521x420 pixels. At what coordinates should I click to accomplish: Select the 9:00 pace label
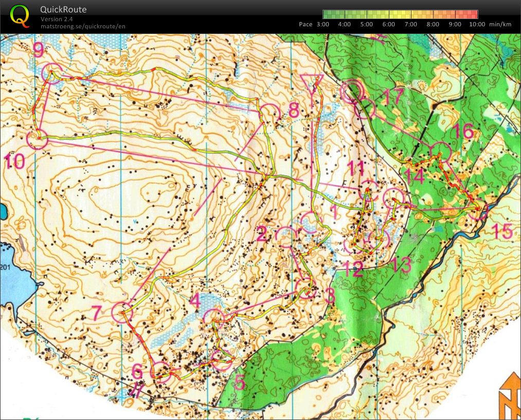click(x=455, y=24)
